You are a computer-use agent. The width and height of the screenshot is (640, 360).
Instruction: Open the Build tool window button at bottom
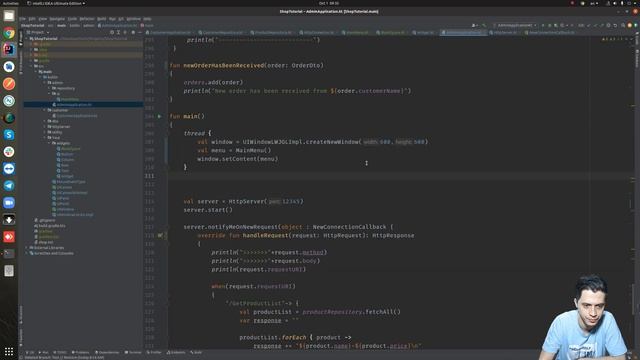196,352
